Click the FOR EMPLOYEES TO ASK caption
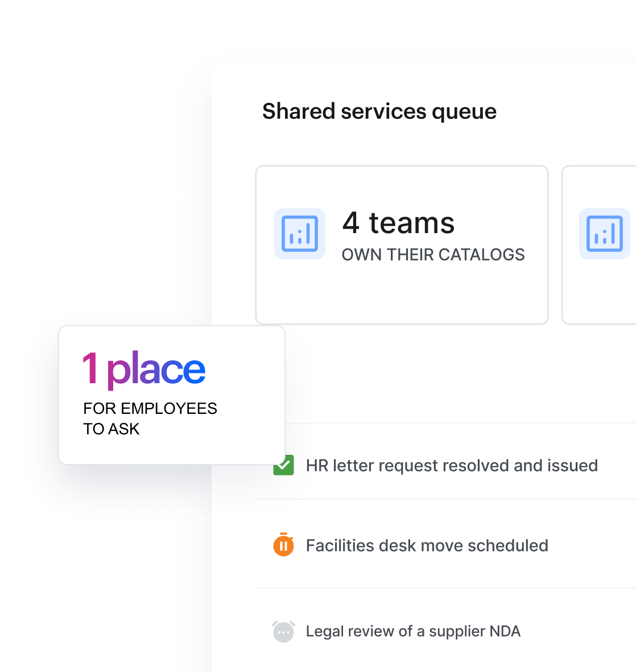 point(150,418)
